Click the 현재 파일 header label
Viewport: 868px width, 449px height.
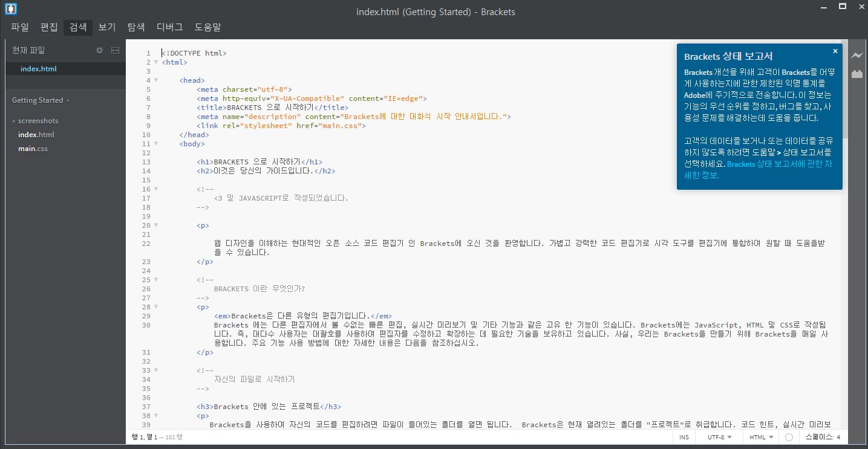tap(28, 51)
